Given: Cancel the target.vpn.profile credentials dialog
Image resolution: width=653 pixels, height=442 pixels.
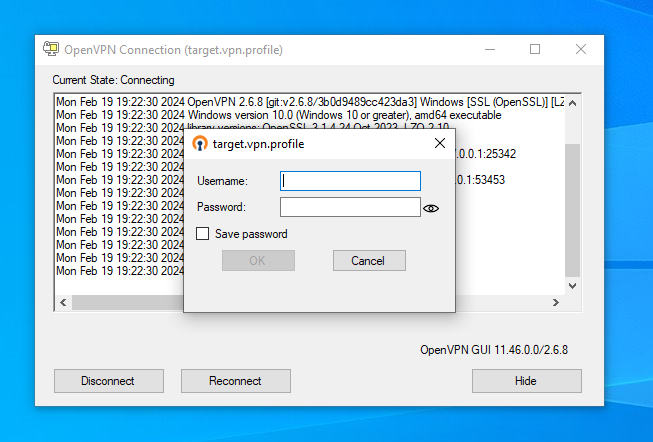Looking at the screenshot, I should pyautogui.click(x=369, y=261).
